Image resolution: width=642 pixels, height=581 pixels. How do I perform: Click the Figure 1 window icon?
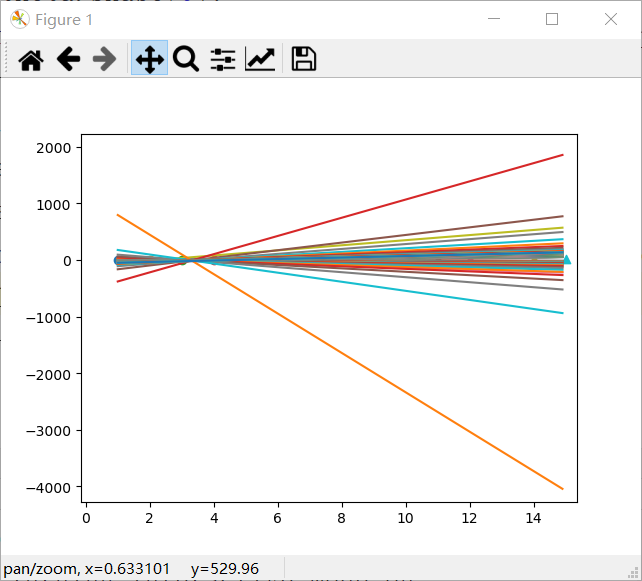pyautogui.click(x=19, y=19)
